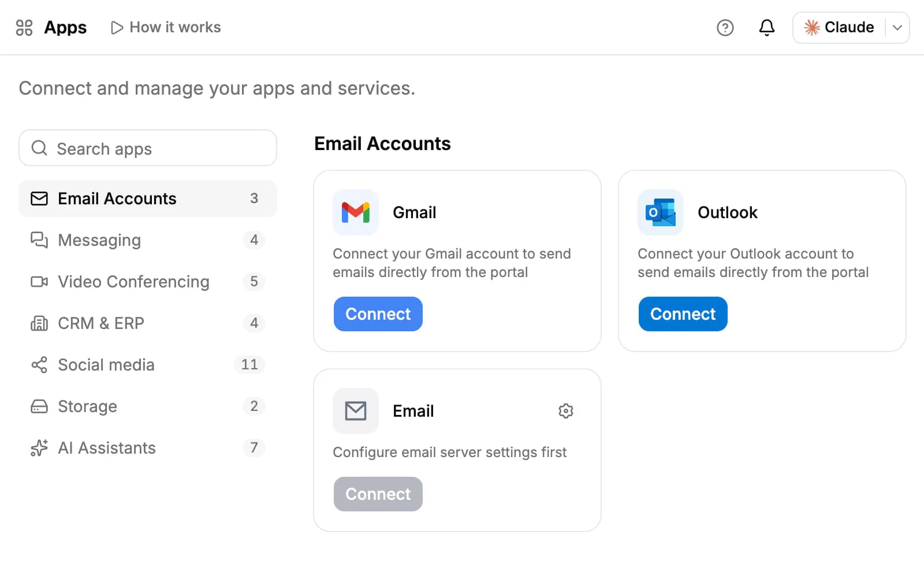The height and width of the screenshot is (561, 924).
Task: Click the Apps page title
Action: click(x=65, y=28)
